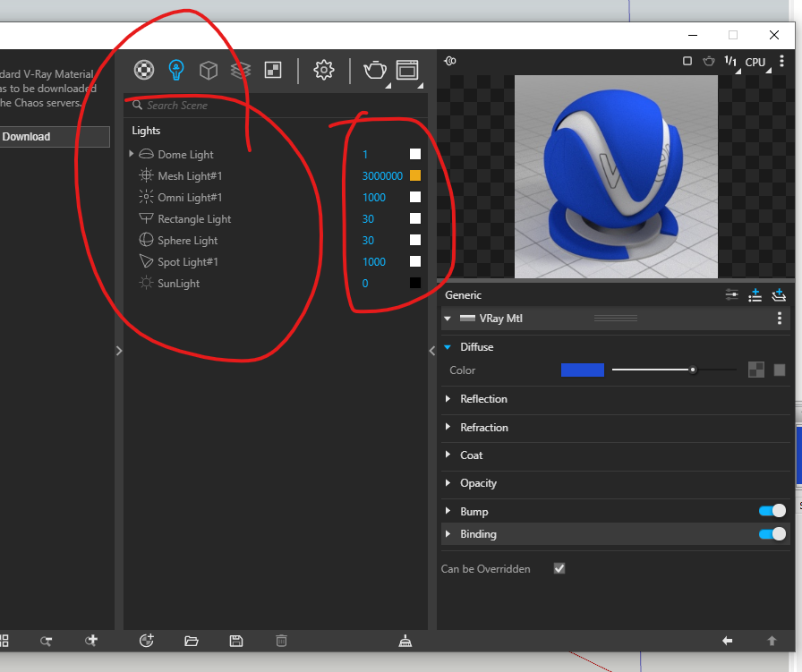Screen dimensions: 802x672
Task: Click the add light icon in bottom bar
Action: coord(147,641)
